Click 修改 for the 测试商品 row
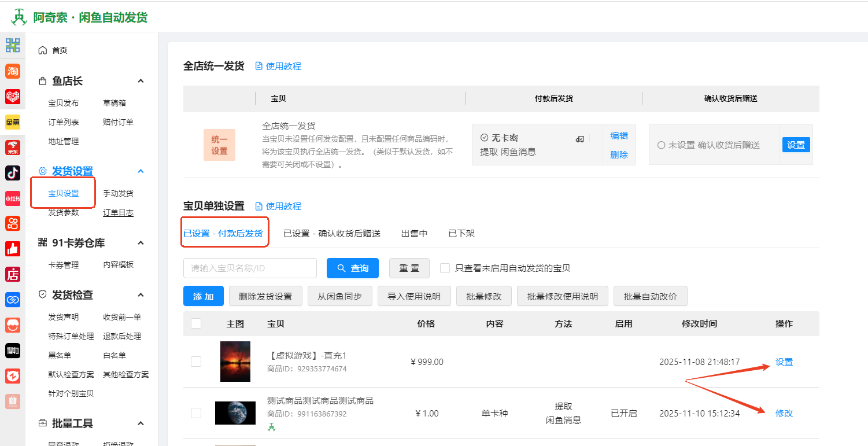Screen dimensions: 868x446 784,413
